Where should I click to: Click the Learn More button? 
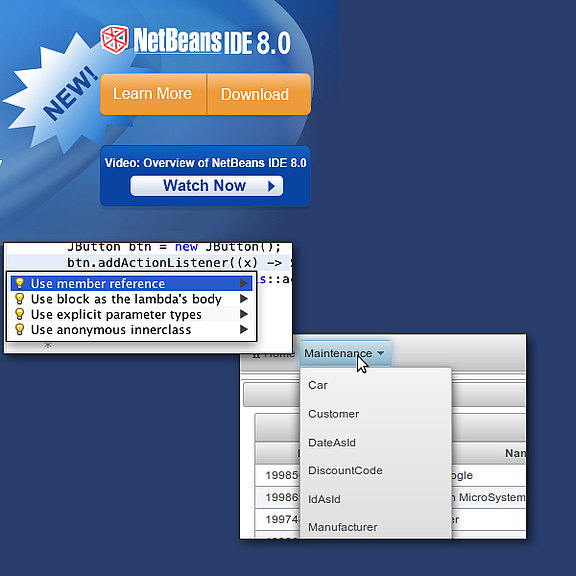pos(153,94)
